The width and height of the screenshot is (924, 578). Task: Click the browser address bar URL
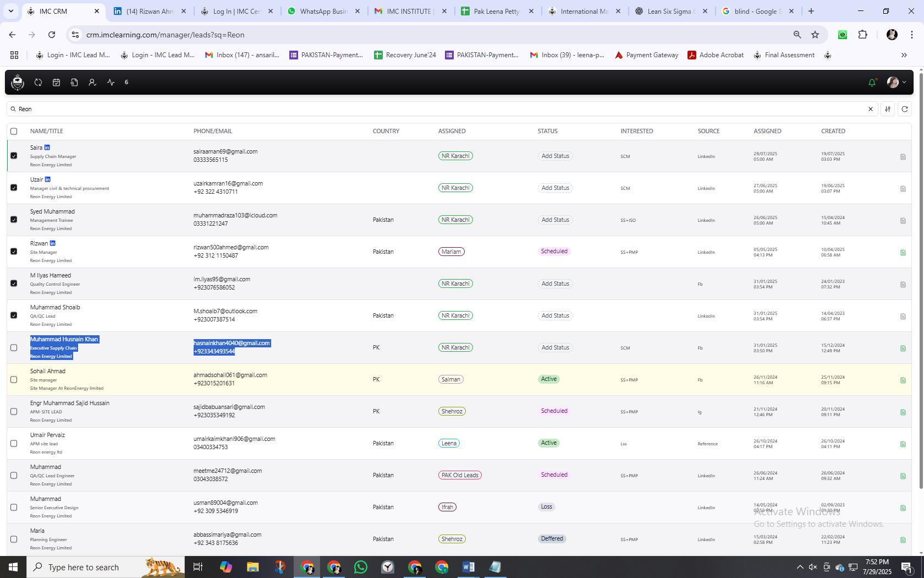165,35
